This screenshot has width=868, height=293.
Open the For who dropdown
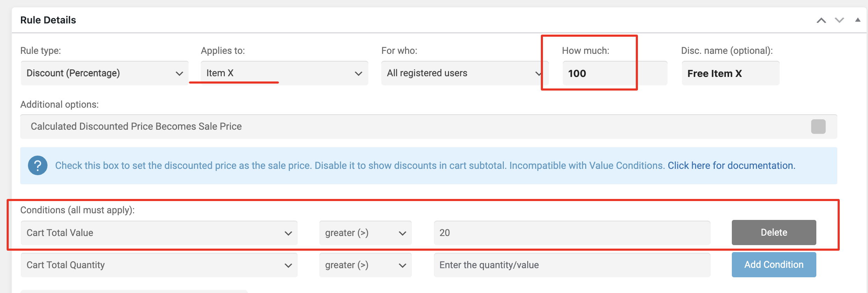[x=465, y=73]
